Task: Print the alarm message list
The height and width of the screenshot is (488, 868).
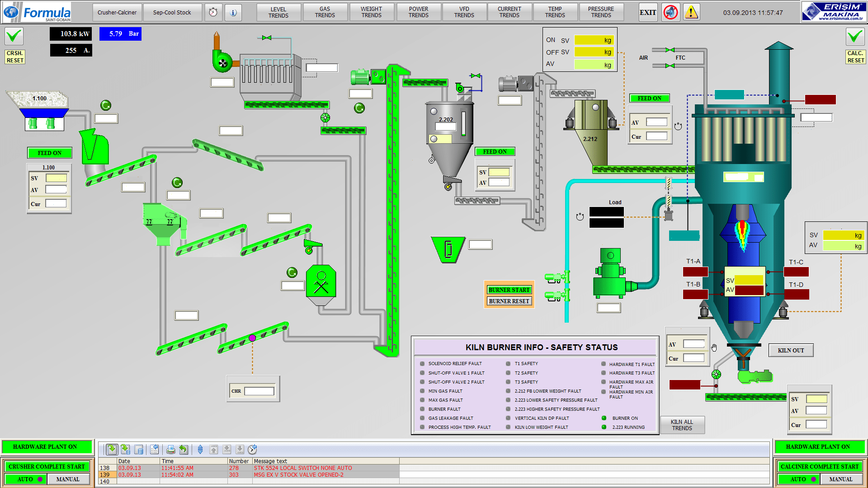Action: [170, 449]
